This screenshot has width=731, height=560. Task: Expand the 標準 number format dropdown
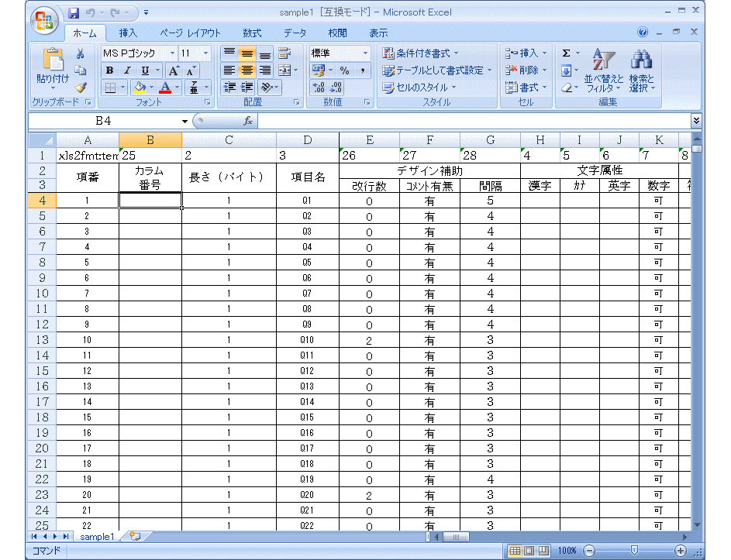click(x=366, y=53)
